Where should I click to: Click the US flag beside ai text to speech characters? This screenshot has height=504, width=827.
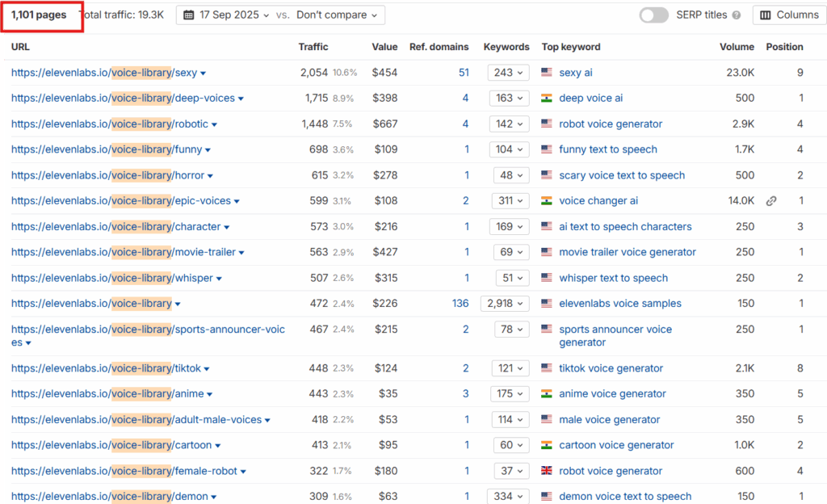pos(547,226)
